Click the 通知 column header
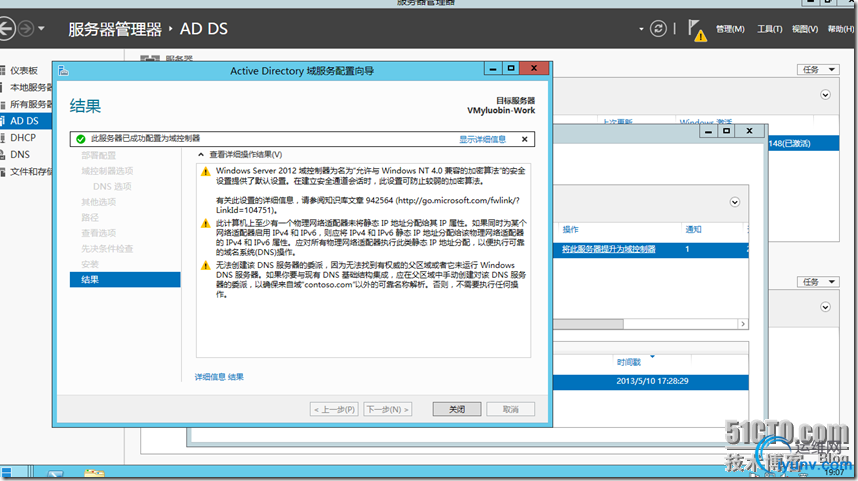Viewport: 858px width, 481px height. point(693,230)
